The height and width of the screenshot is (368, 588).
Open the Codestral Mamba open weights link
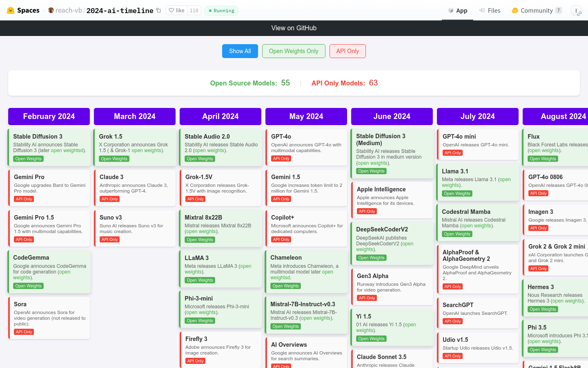tap(477, 226)
